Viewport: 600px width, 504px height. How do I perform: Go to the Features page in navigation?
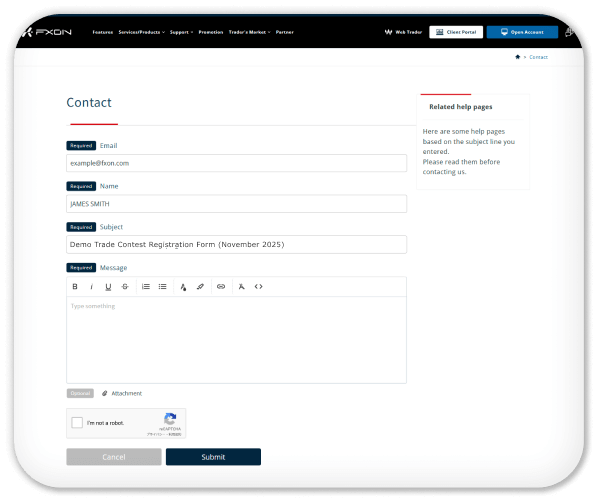[x=103, y=32]
